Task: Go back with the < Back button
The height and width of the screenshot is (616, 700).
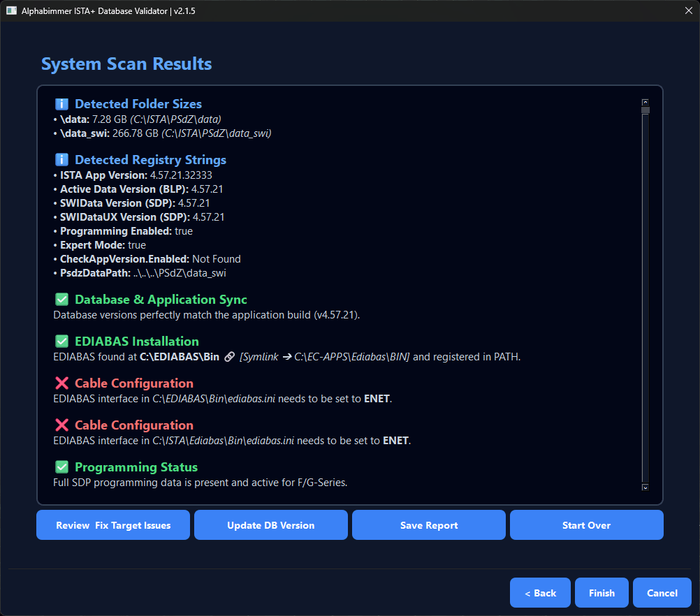Action: 540,593
